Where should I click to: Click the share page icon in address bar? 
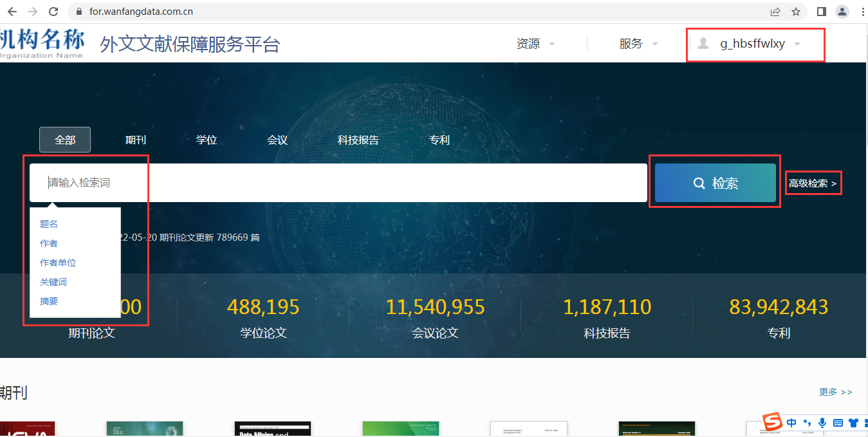point(775,12)
